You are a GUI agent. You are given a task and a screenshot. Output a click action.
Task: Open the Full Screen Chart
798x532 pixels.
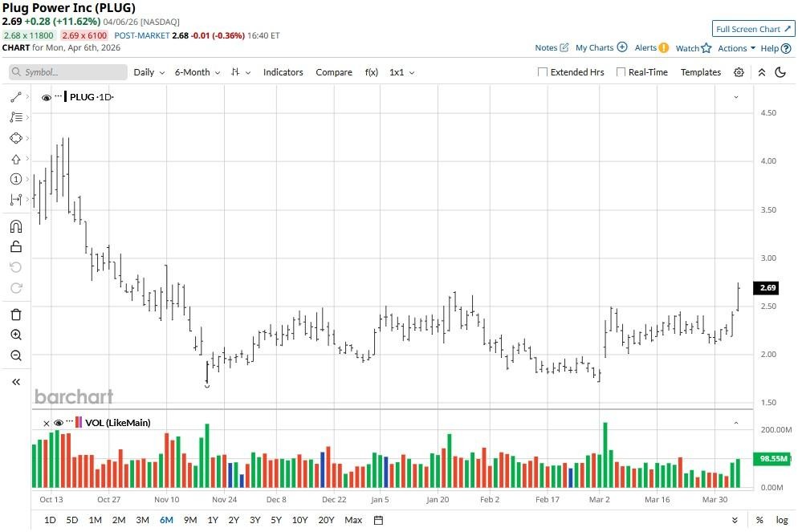click(x=753, y=29)
